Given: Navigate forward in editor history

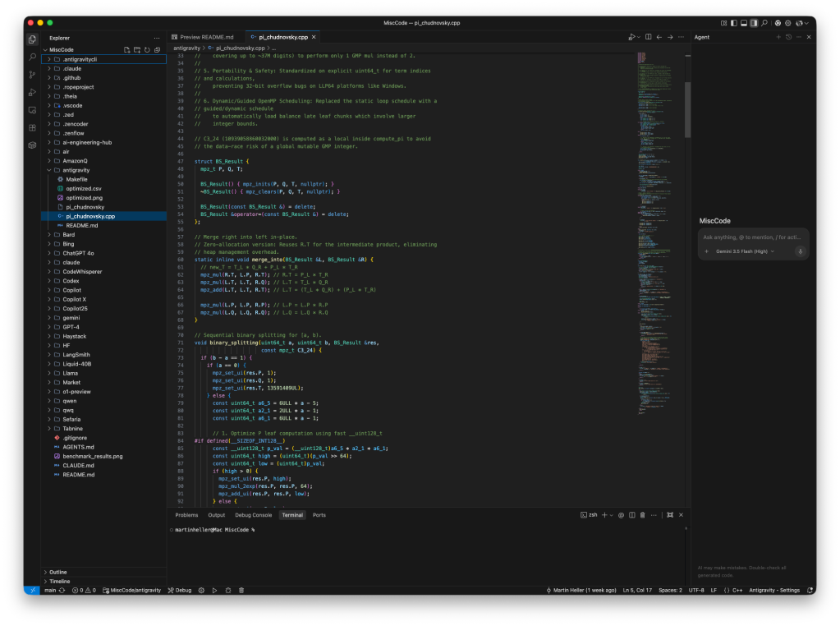Looking at the screenshot, I should point(670,37).
